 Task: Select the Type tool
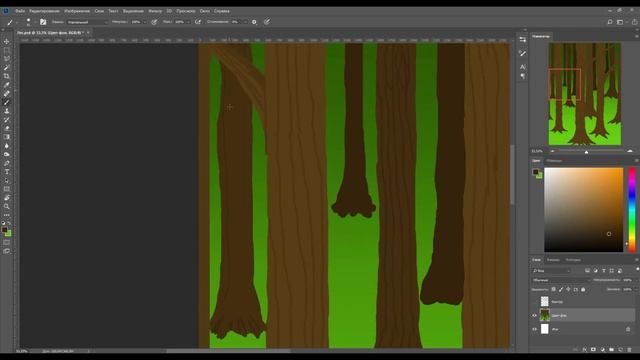[x=7, y=172]
